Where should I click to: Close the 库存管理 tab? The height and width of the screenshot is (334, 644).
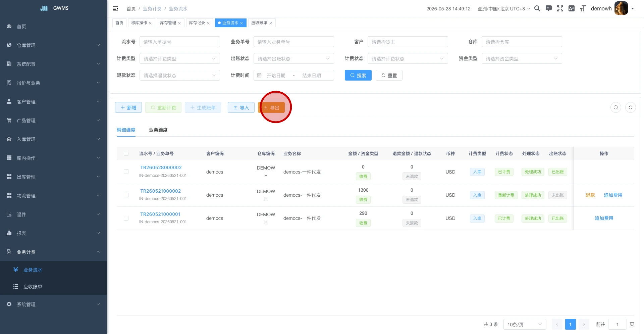[x=179, y=23]
